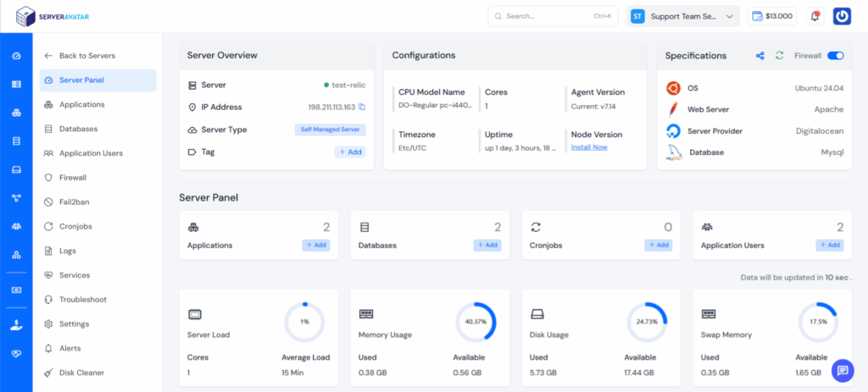Screen dimensions: 868x392
Task: Expand the Support Team organization dropdown
Action: [x=682, y=16]
